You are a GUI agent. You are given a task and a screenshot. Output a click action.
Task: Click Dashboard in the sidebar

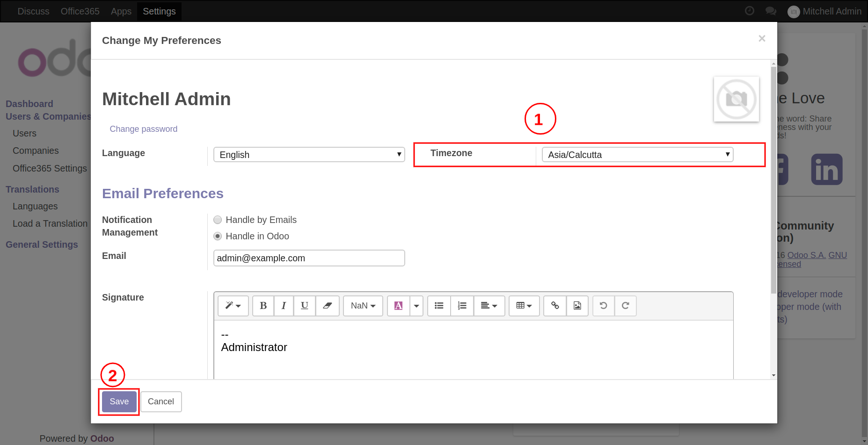pos(29,104)
